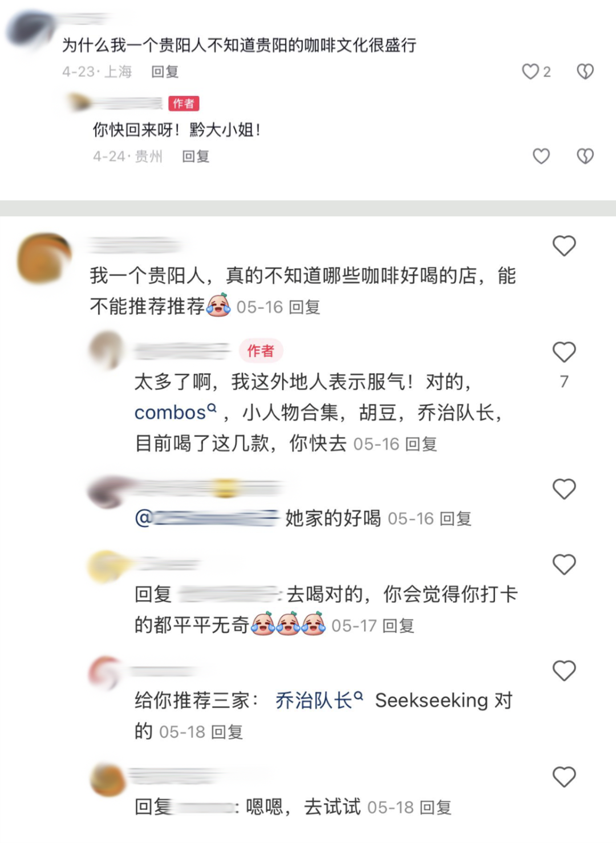616x843 pixels.
Task: Dislike the top 上海 comment with broken heart
Action: 585,71
